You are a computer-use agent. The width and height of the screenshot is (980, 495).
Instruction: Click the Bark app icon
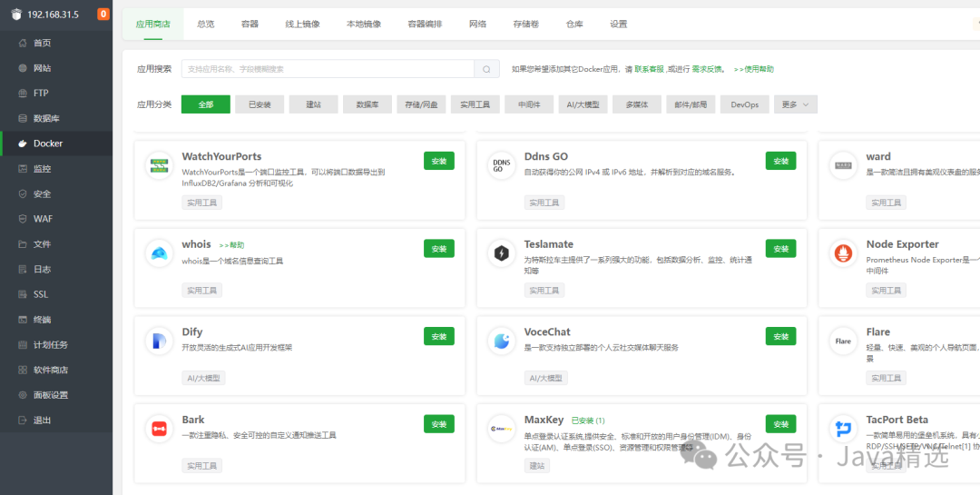point(158,429)
